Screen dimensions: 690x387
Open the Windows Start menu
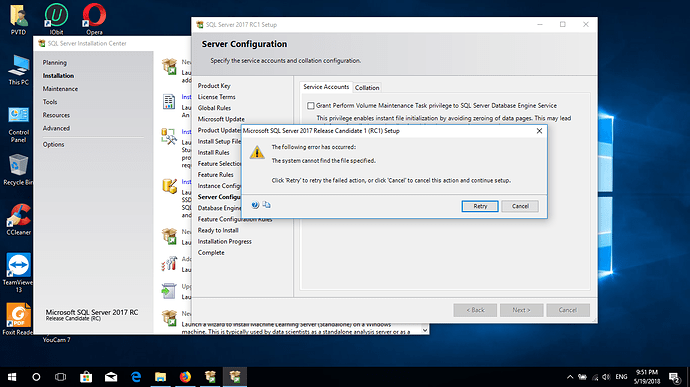click(x=12, y=377)
